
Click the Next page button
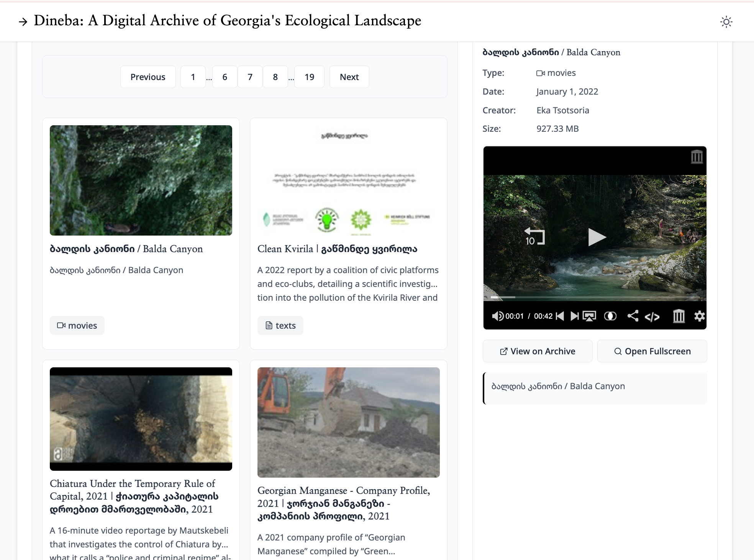click(x=349, y=77)
